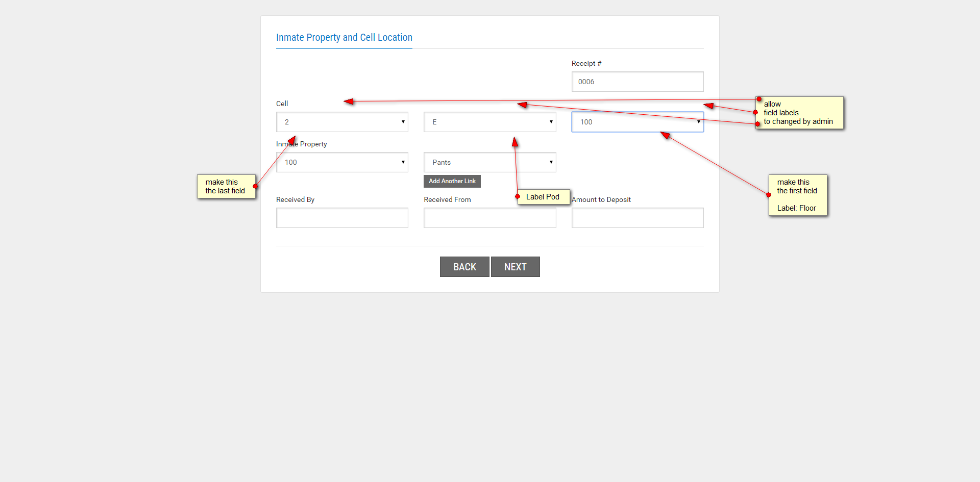The width and height of the screenshot is (980, 482).
Task: Open the Inmate Property dropdown showing 100
Action: coord(342,162)
